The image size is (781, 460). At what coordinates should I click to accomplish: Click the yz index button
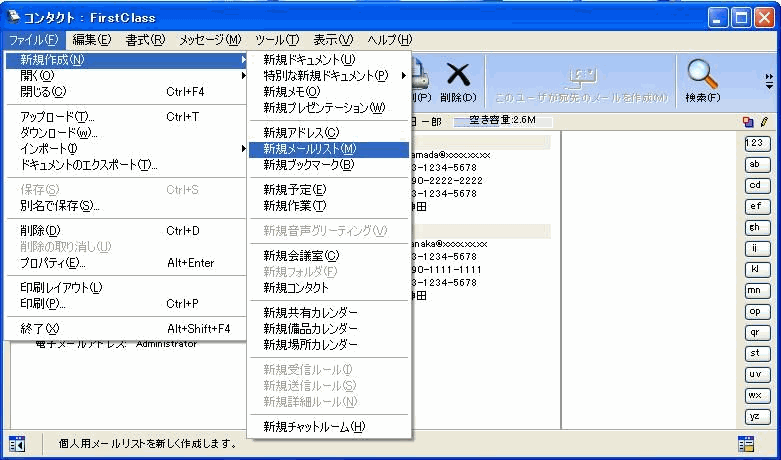coord(758,416)
